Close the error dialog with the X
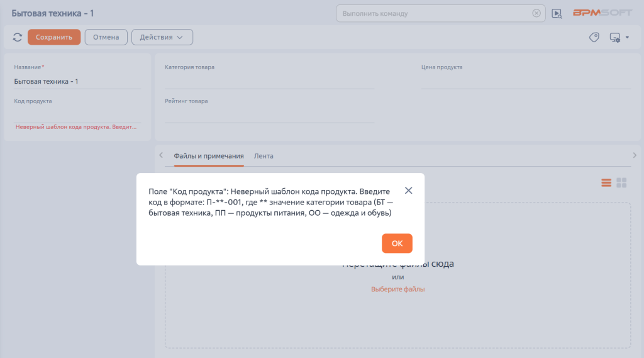Image resolution: width=644 pixels, height=358 pixels. (408, 191)
